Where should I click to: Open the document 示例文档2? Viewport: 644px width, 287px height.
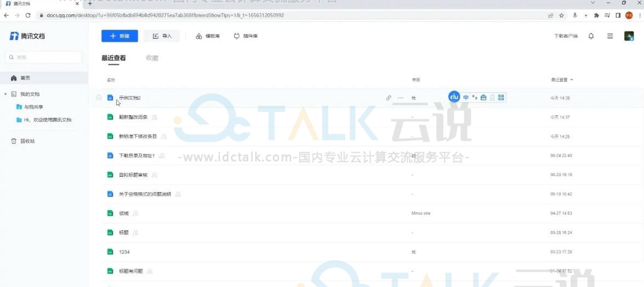point(129,98)
